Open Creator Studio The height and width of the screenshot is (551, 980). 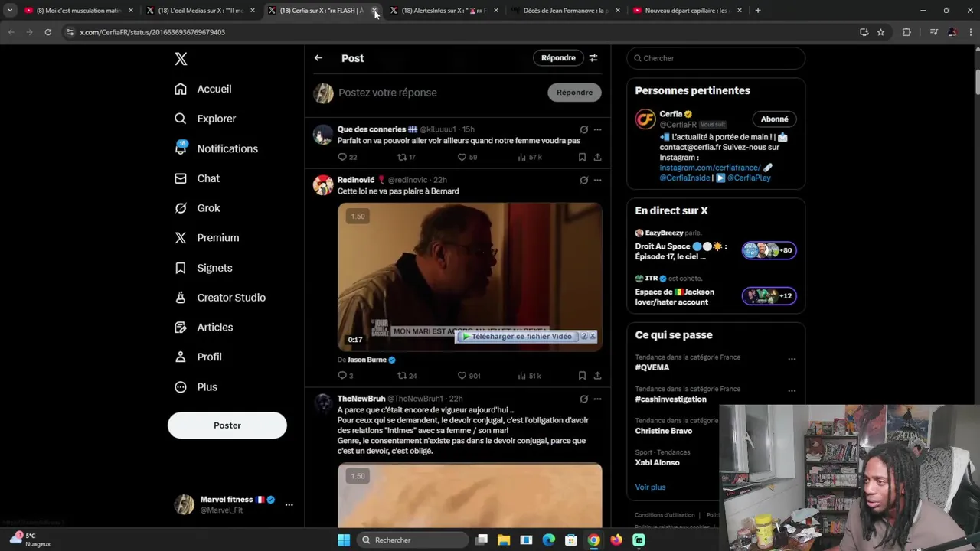(220, 298)
